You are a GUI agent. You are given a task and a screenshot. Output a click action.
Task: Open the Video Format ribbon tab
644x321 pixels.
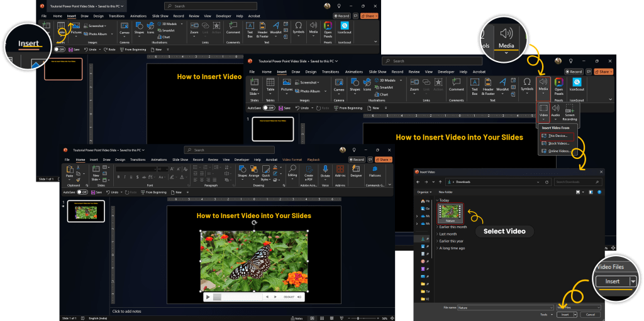pos(292,160)
